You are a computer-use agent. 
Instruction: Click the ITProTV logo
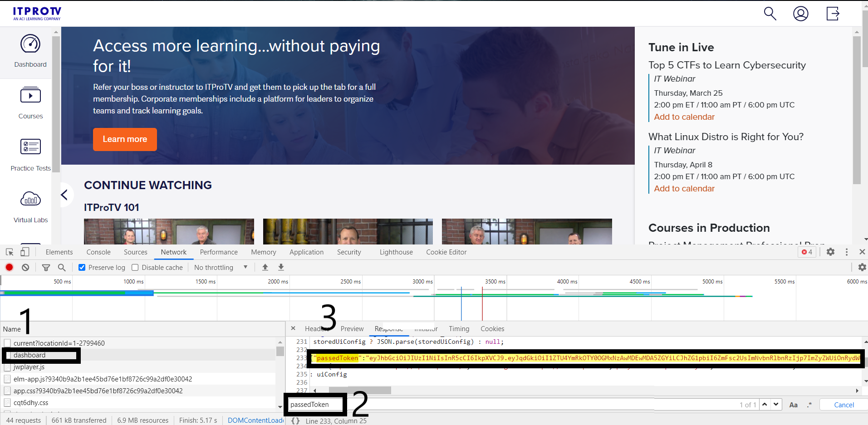(37, 14)
